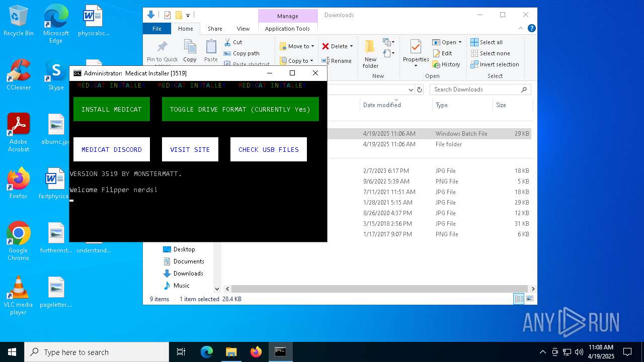Click Invert selection in ribbon
The width and height of the screenshot is (644, 362).
pos(495,64)
